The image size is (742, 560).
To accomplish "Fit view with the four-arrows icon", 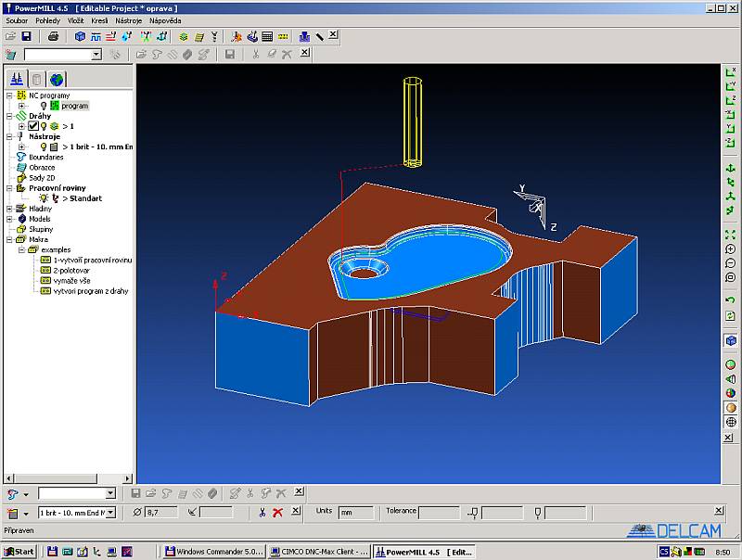I will click(x=730, y=235).
